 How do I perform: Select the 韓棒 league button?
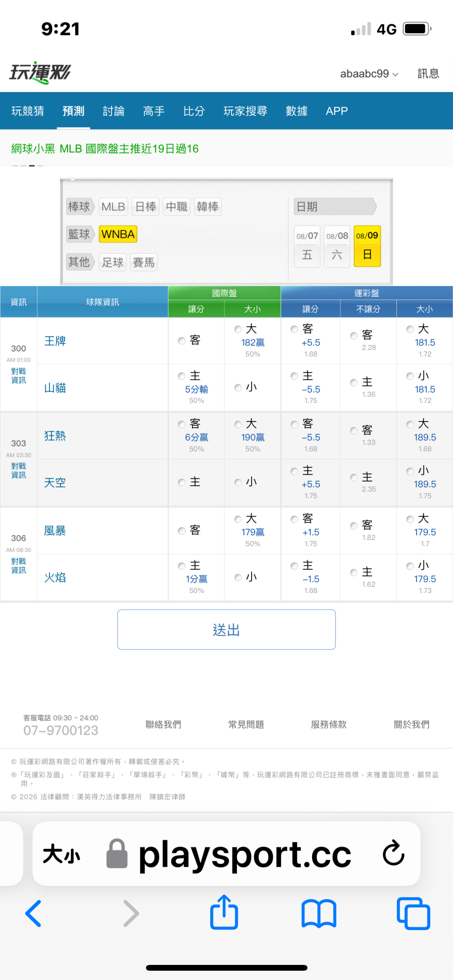(208, 207)
